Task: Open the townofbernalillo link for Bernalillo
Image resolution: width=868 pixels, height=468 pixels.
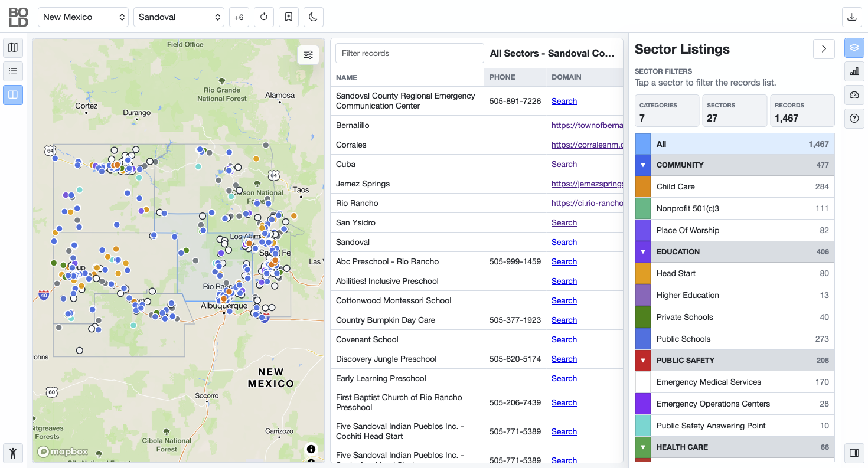Action: pyautogui.click(x=587, y=125)
